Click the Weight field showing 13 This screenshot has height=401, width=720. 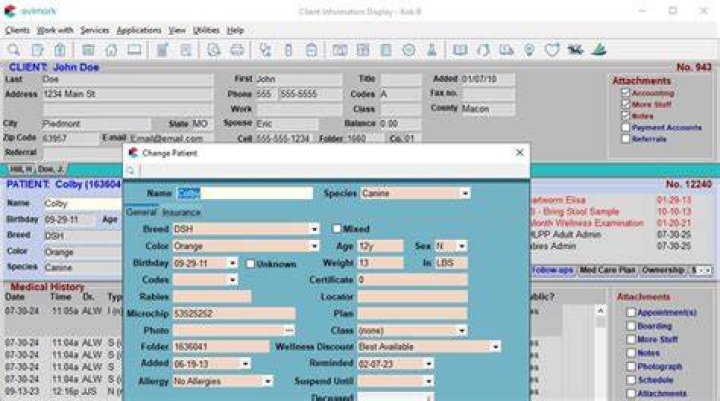tap(380, 263)
